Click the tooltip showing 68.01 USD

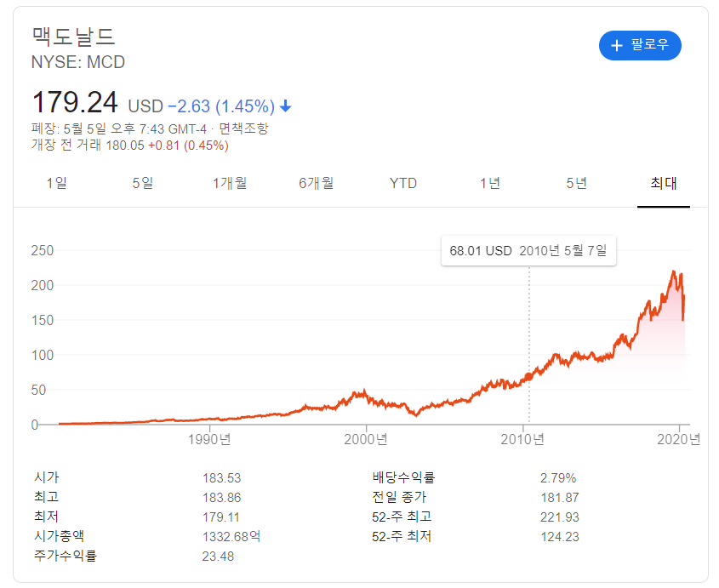(x=528, y=251)
